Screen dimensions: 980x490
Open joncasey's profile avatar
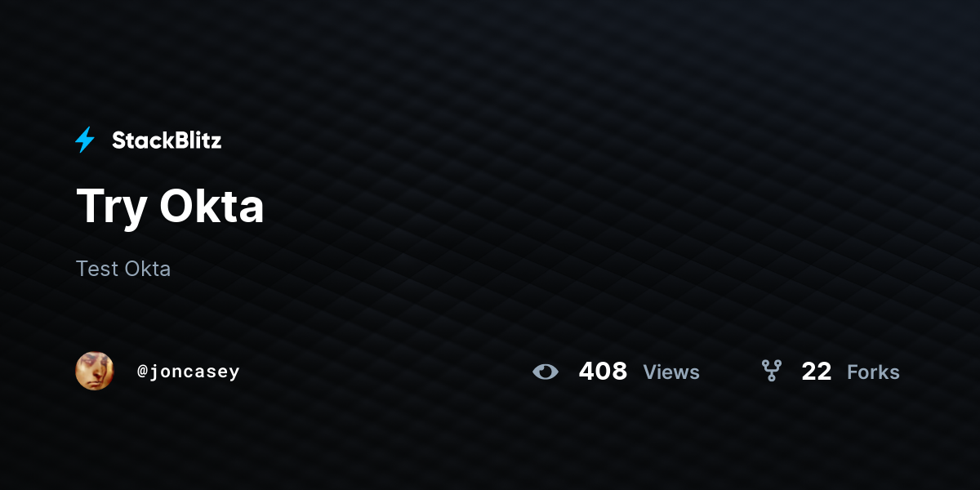[x=95, y=371]
